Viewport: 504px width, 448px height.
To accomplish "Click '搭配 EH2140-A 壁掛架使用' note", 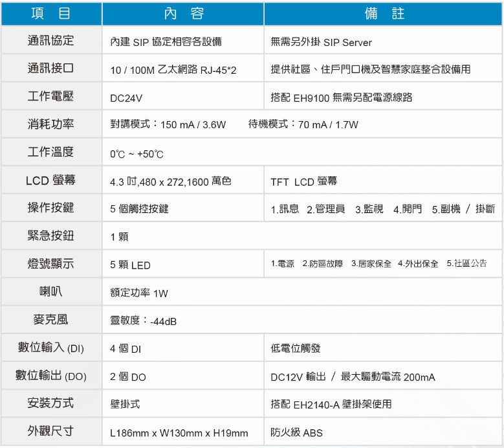I will click(331, 404).
